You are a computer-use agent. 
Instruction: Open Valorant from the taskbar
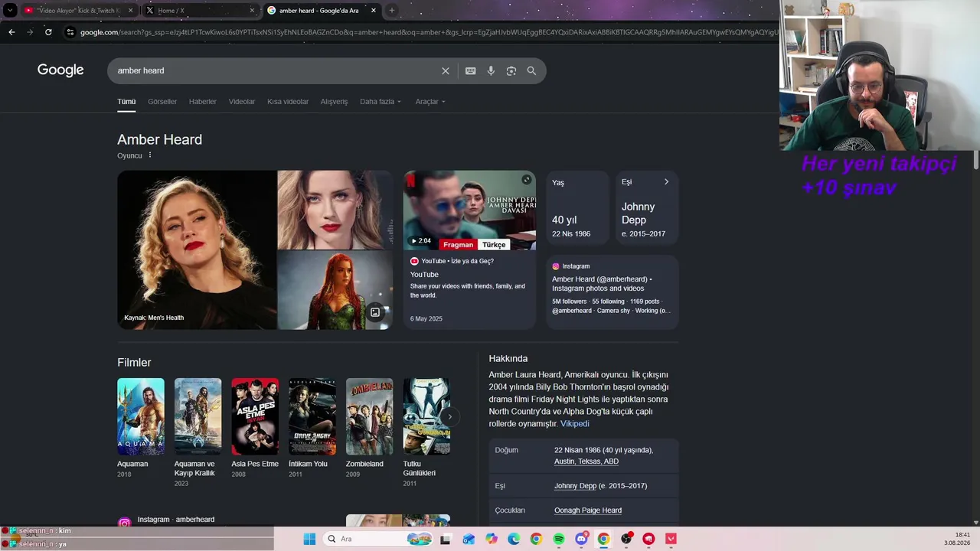[x=671, y=539]
